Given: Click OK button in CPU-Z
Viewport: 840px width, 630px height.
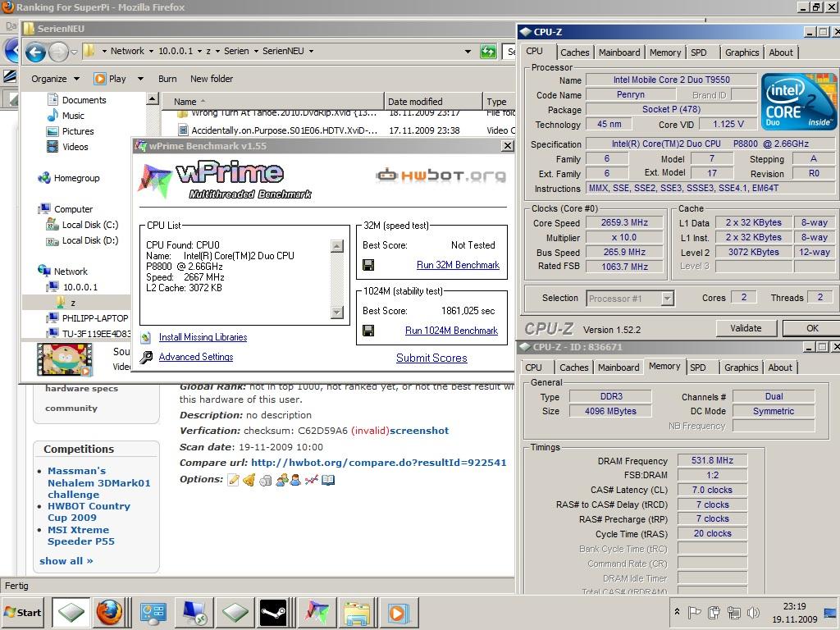Looking at the screenshot, I should tap(812, 328).
